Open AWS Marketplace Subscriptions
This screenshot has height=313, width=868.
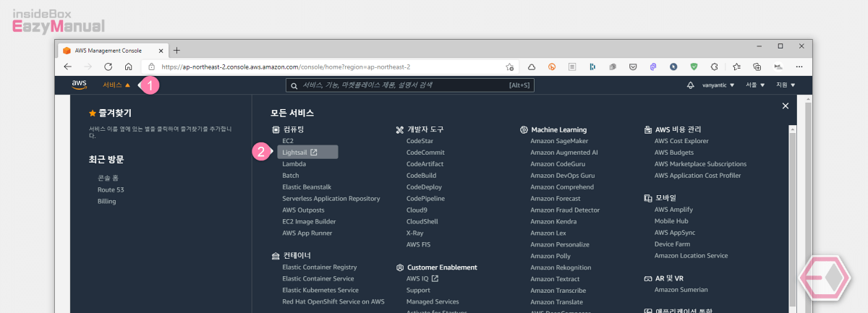click(x=700, y=164)
